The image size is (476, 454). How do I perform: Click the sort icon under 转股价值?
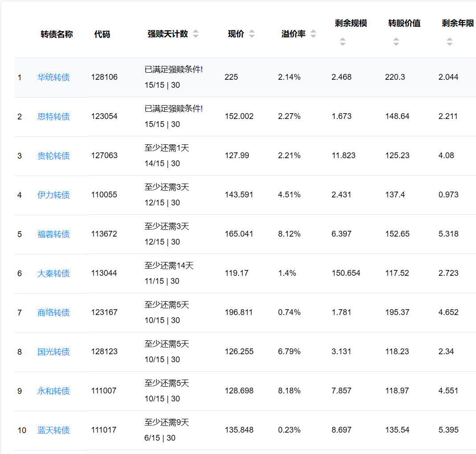396,42
